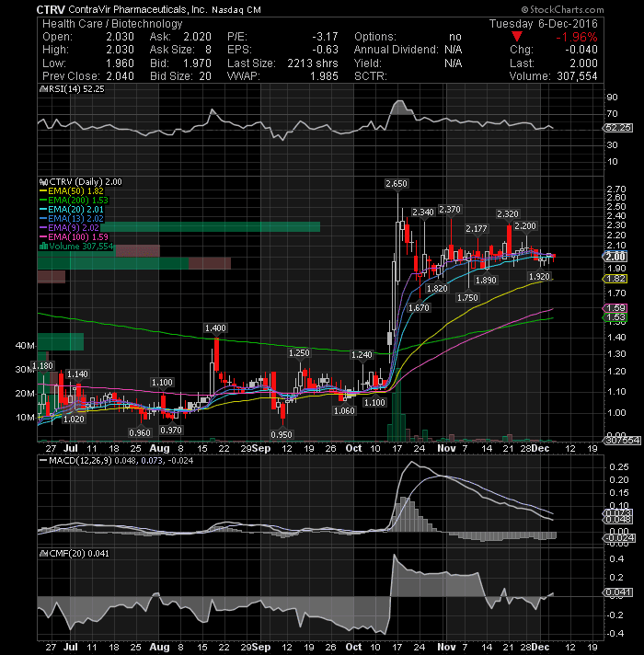Click the 1.670 price low label
644x655 pixels.
[x=419, y=308]
